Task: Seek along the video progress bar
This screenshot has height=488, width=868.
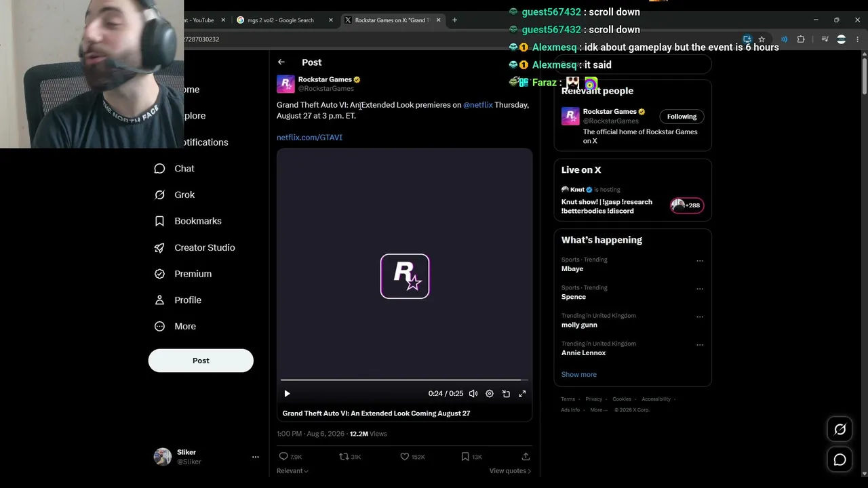Action: (405, 380)
